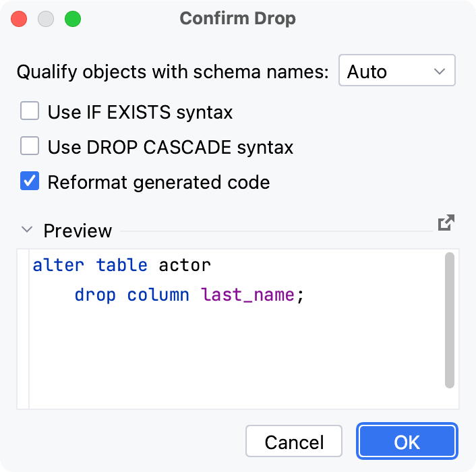
Task: Open the Qualify objects schema names dropdown
Action: [x=396, y=71]
